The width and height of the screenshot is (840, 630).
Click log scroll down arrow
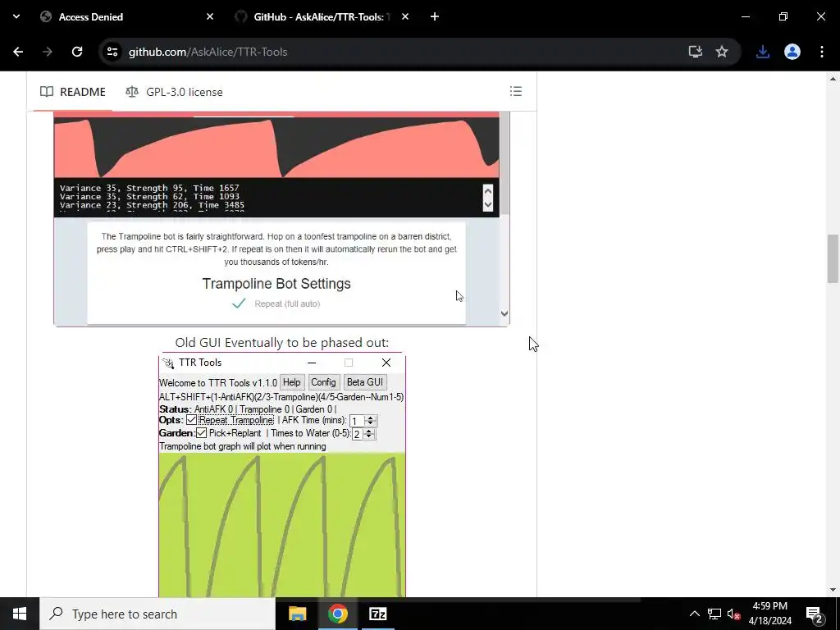[x=487, y=204]
